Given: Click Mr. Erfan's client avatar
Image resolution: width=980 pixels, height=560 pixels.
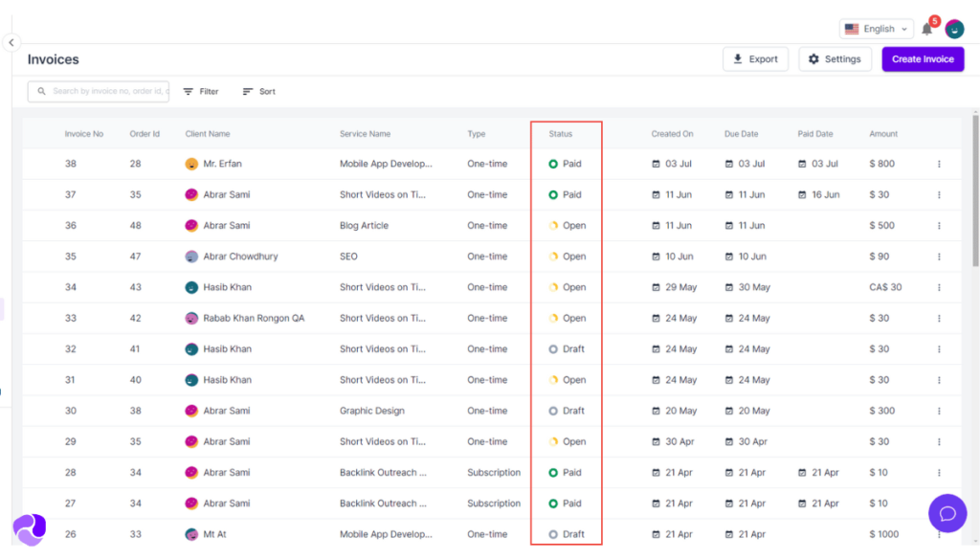Looking at the screenshot, I should tap(191, 164).
